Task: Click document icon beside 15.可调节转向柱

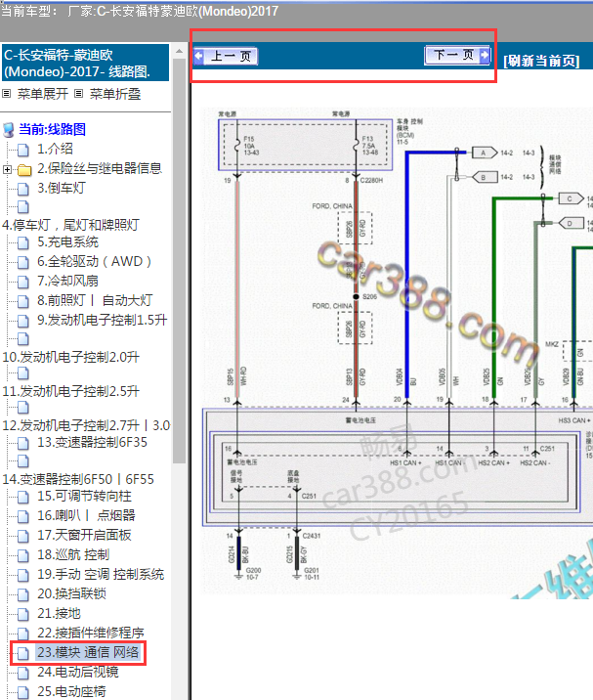Action: click(x=23, y=497)
